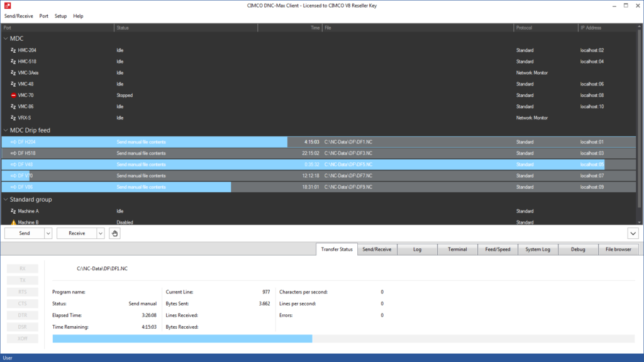This screenshot has height=362, width=644.
Task: Click the send arrow icon for DF V48
Action: 13,165
